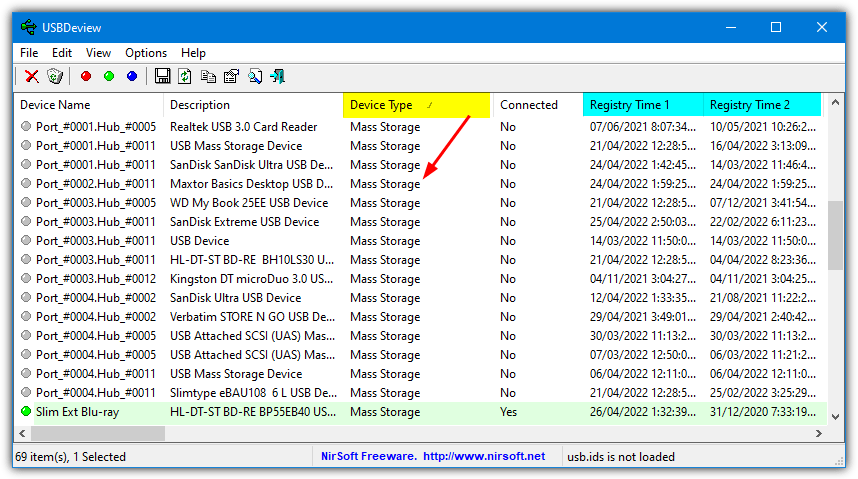
Task: Click the grey status icon in the HL-DT-ST BD-RE BH10LS30 row
Action: 26,259
